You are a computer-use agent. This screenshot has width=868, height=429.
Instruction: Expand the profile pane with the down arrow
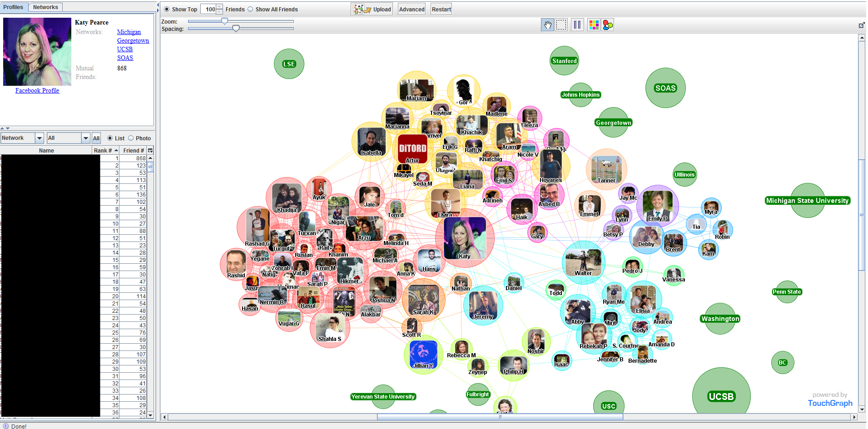click(x=7, y=128)
